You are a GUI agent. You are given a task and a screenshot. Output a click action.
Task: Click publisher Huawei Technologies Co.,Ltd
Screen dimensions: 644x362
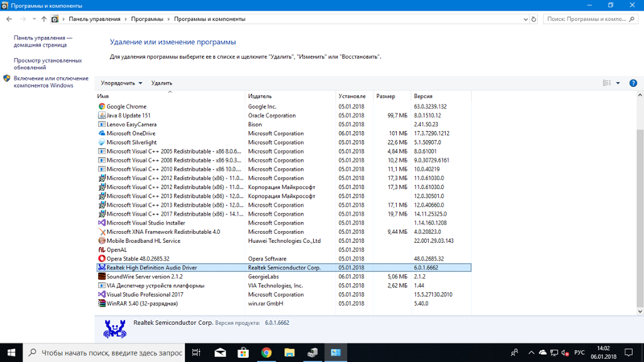coord(284,241)
